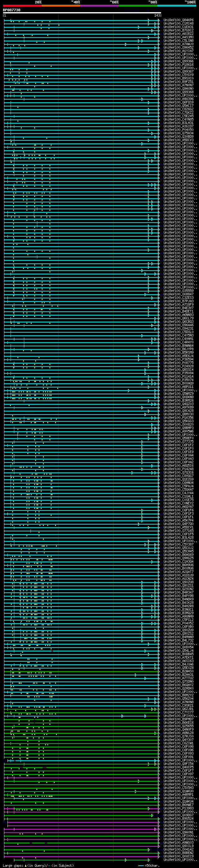
Task: Click hit UniRef100_Q58EF0
Action: coord(178,438)
